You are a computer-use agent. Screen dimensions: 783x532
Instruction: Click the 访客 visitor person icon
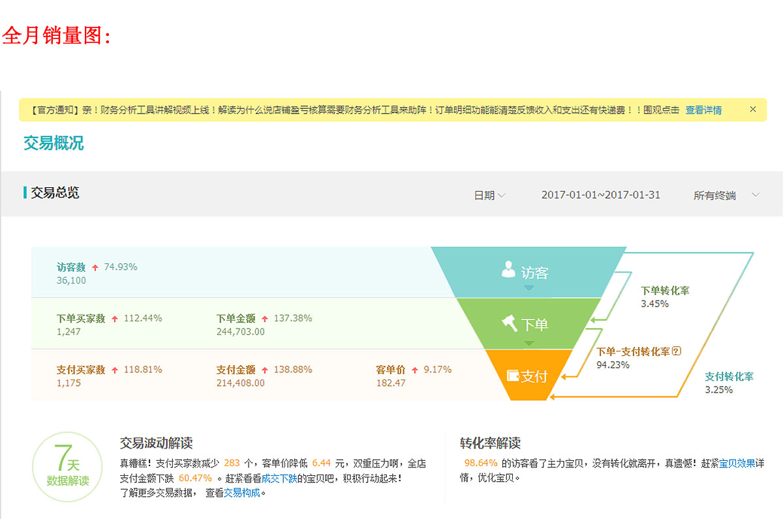click(x=508, y=269)
